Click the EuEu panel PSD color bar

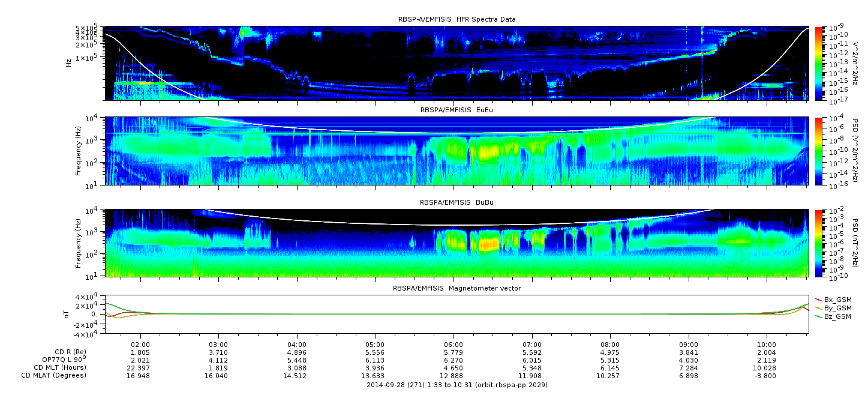[818, 151]
